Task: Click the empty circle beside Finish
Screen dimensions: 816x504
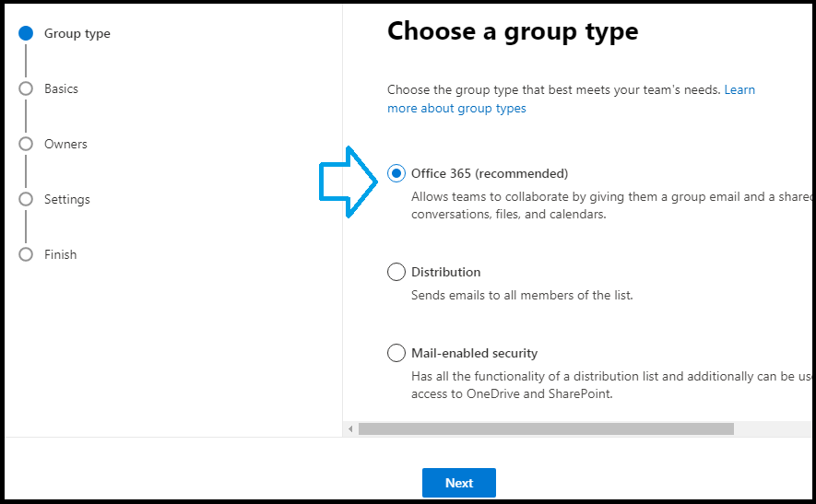Action: (x=26, y=254)
